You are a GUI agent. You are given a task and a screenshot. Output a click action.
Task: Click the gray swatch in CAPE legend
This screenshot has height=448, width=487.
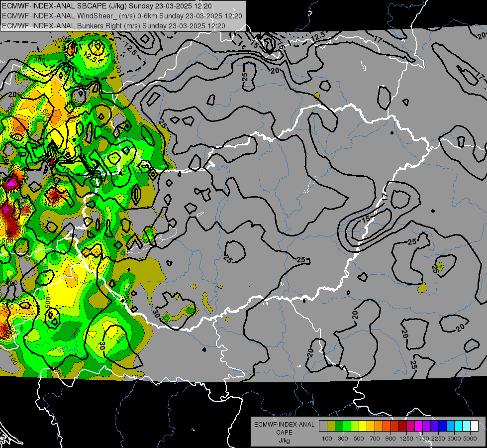[x=323, y=426]
